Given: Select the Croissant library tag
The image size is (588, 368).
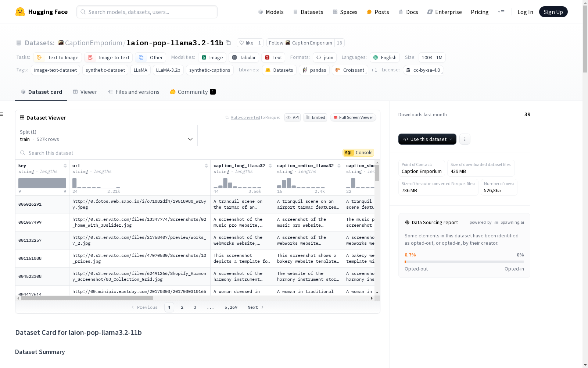Looking at the screenshot, I should coord(350,70).
